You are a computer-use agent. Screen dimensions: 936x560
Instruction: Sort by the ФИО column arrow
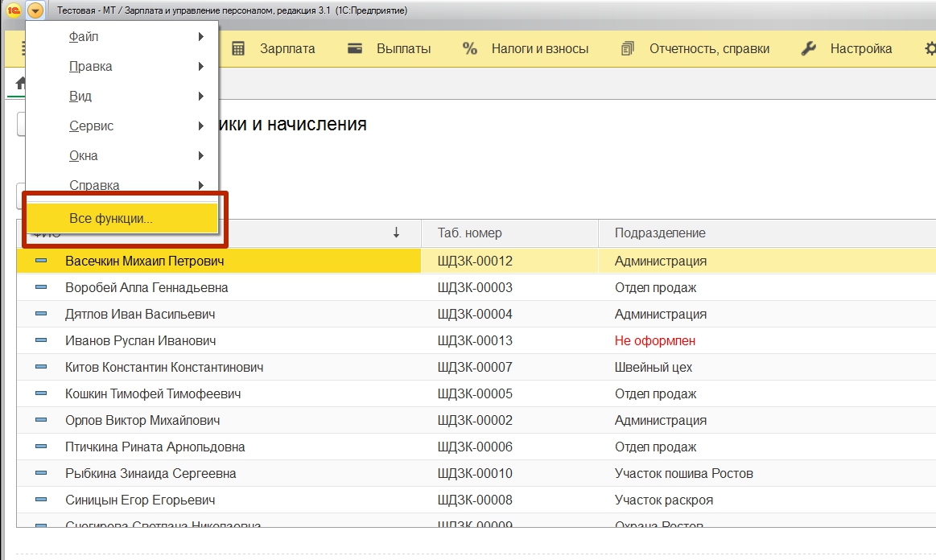coord(396,233)
